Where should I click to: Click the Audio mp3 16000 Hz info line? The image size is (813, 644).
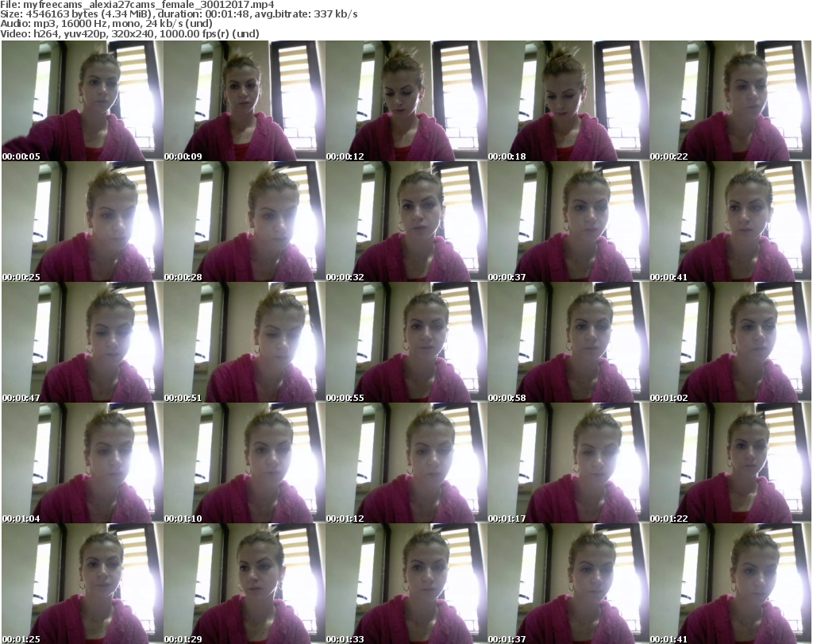click(x=106, y=24)
